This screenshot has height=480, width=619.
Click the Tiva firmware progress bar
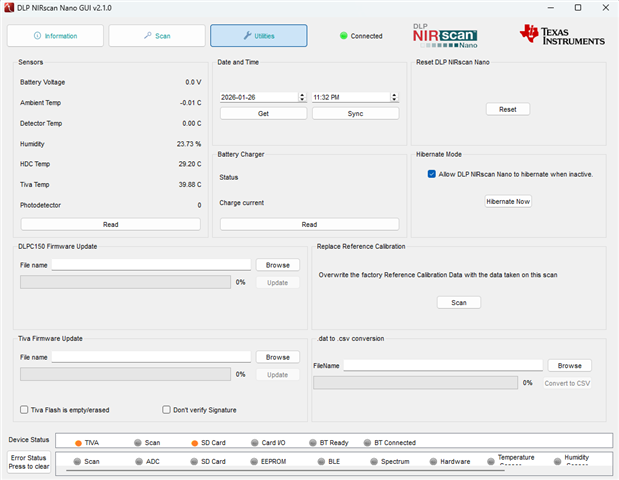pos(126,374)
